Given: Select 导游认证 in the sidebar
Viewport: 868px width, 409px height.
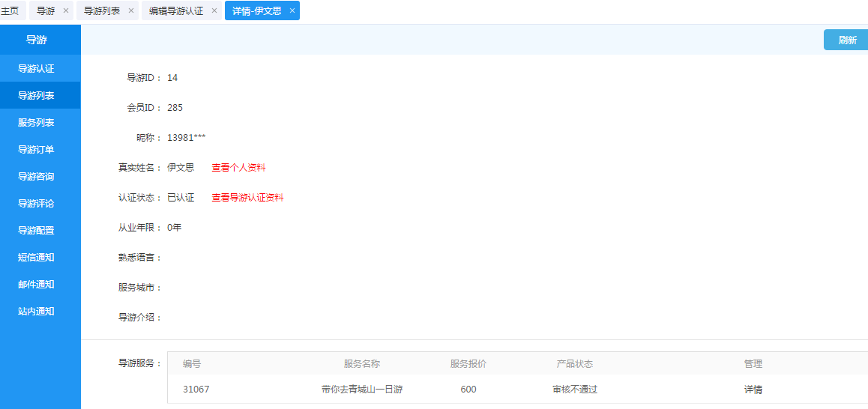Looking at the screenshot, I should pos(36,69).
